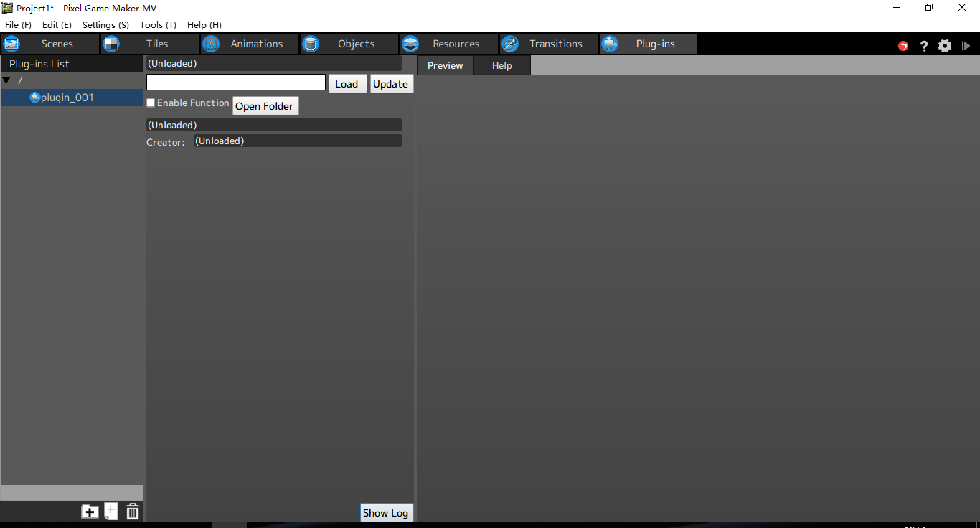Click the Transitions tab icon
The image size is (980, 528).
[510, 44]
